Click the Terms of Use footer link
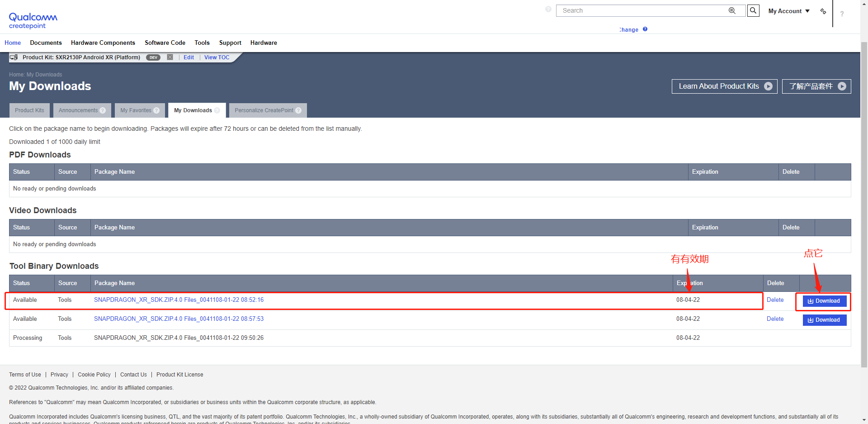This screenshot has width=868, height=424. click(25, 375)
